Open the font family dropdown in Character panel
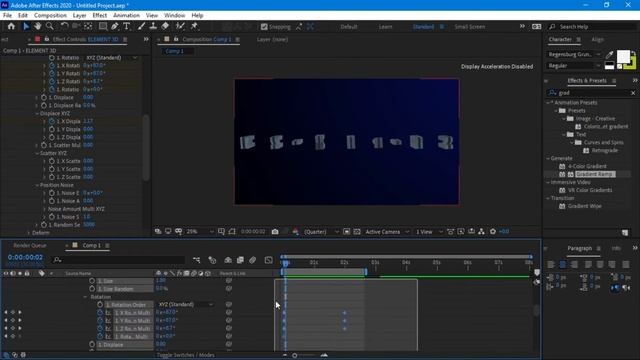Screen dimensions: 640x360 (573, 54)
